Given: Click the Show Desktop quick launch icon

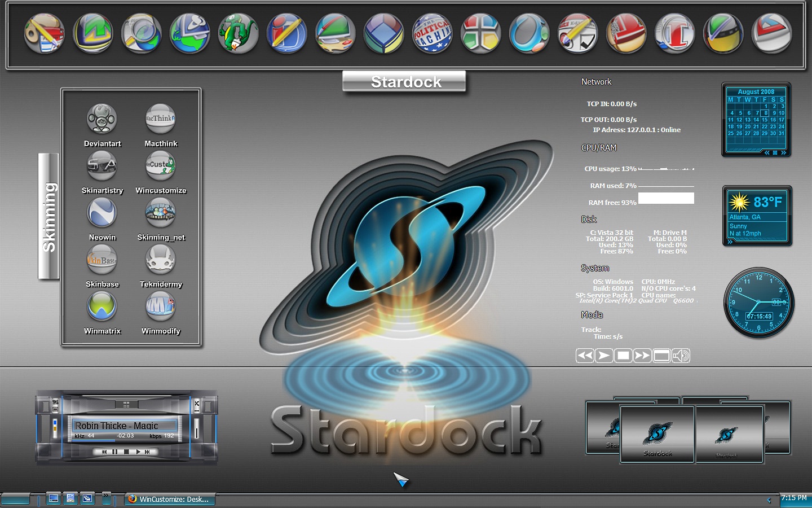Looking at the screenshot, I should click(54, 498).
